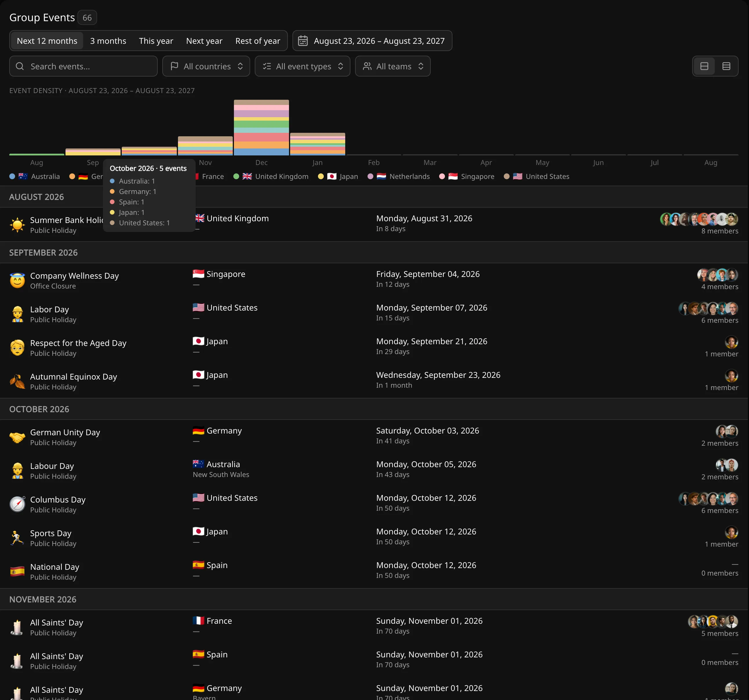Image resolution: width=749 pixels, height=700 pixels.
Task: Click the January bar in density chart
Action: tap(318, 144)
